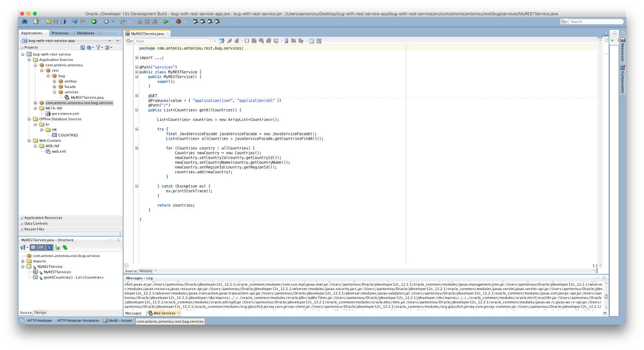Toggle Show Static Members S button
Image resolution: width=644 pixels, height=350 pixels.
(50, 248)
